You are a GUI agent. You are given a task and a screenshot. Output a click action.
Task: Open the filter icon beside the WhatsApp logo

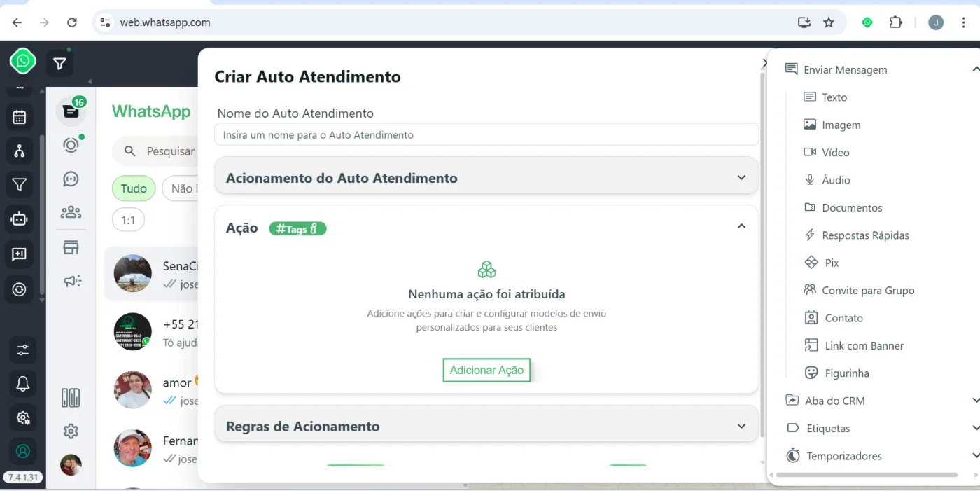(x=59, y=64)
